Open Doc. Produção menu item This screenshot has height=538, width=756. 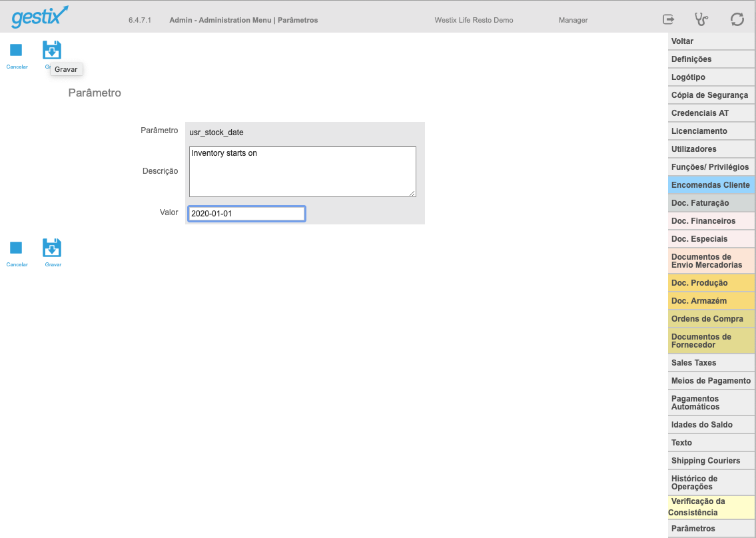[x=711, y=283]
